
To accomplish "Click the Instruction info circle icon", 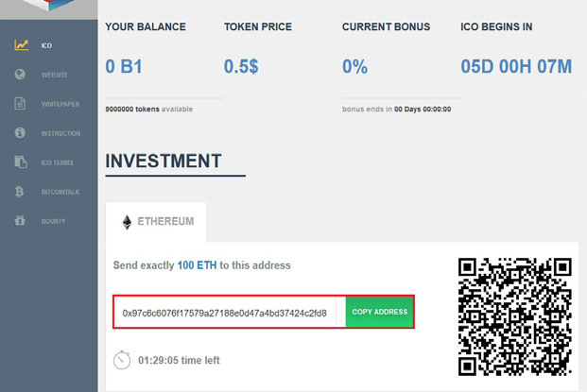I will pos(20,133).
